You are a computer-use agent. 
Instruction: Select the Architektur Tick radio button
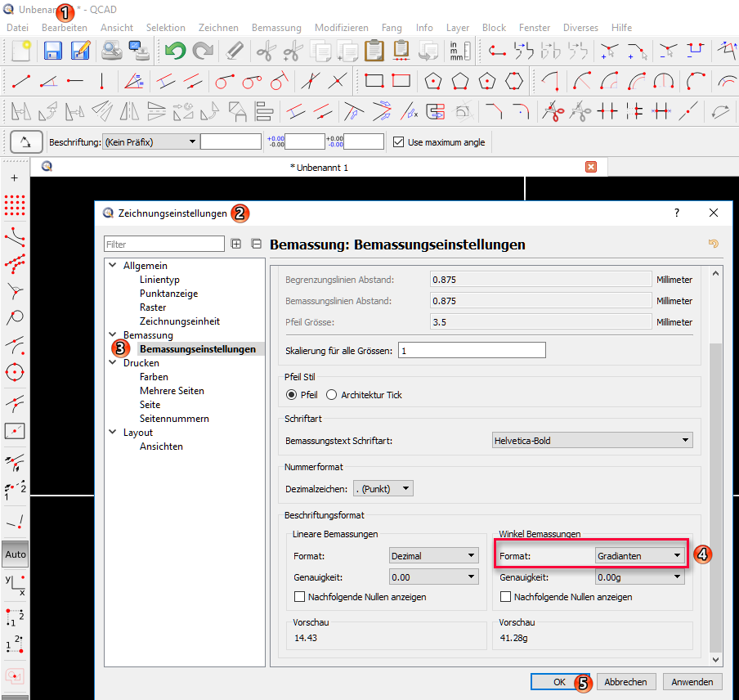331,395
